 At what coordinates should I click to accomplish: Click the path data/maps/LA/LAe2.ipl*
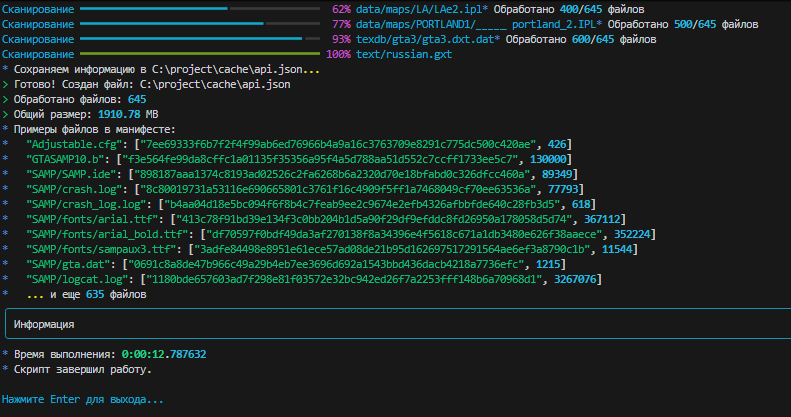[x=422, y=9]
